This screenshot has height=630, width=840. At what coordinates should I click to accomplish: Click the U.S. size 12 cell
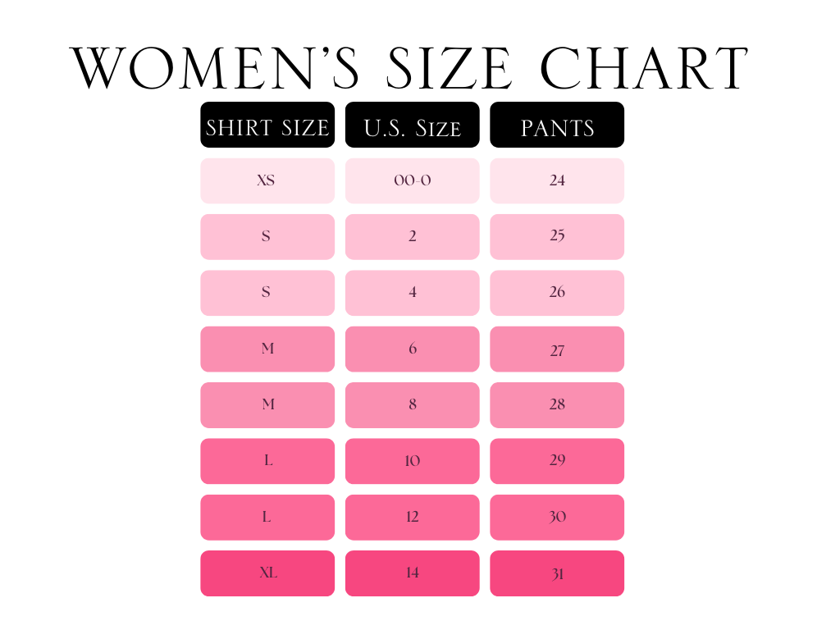pos(412,517)
